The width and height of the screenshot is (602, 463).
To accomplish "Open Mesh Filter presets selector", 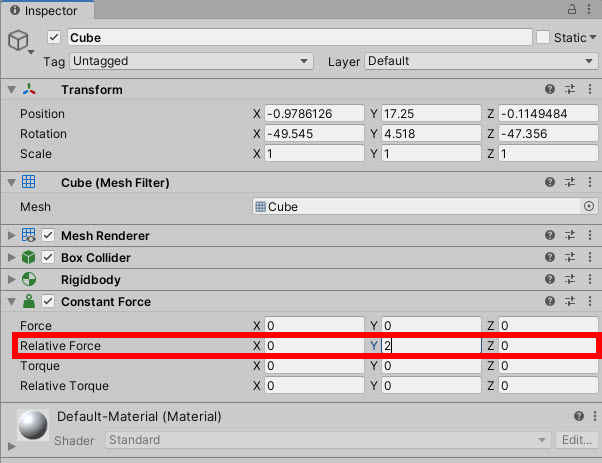I will (x=570, y=182).
